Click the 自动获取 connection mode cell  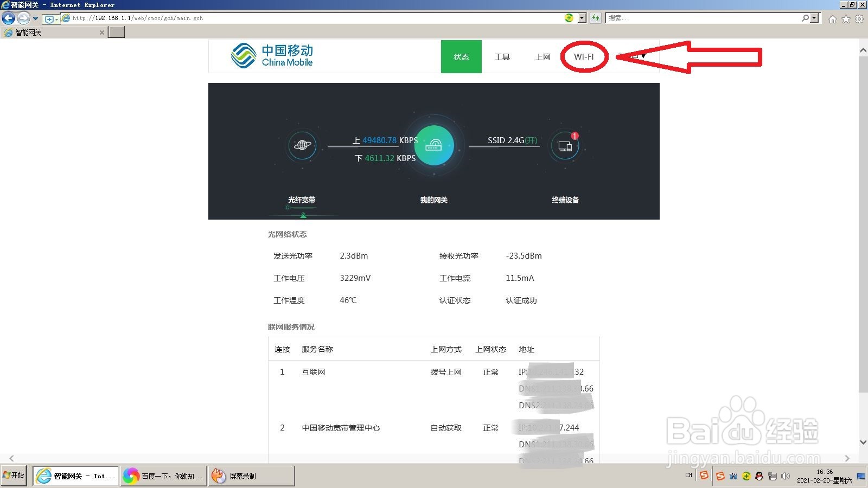445,428
